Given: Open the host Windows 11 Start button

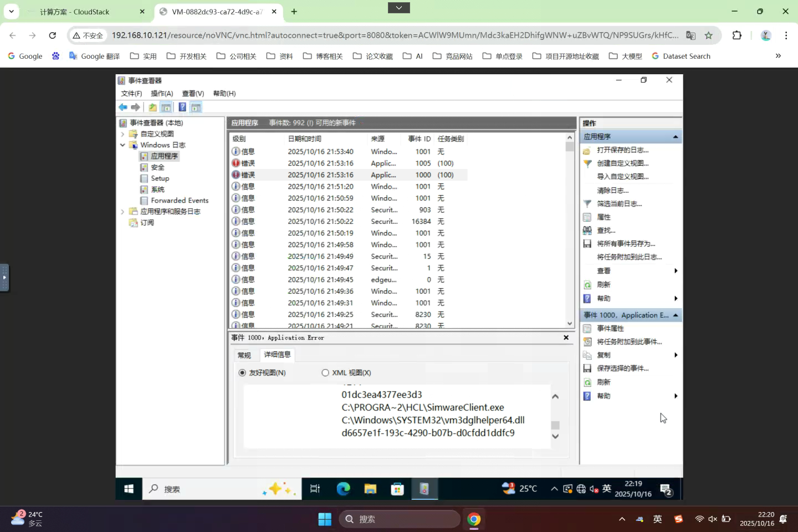Looking at the screenshot, I should click(x=325, y=519).
